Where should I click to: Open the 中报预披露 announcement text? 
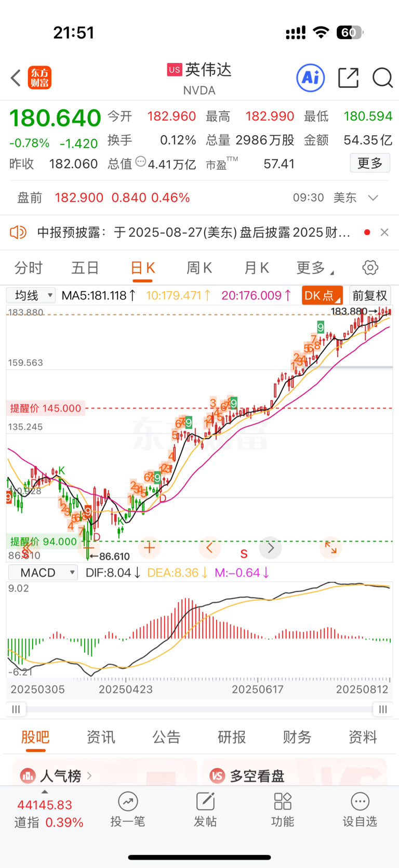(x=193, y=232)
